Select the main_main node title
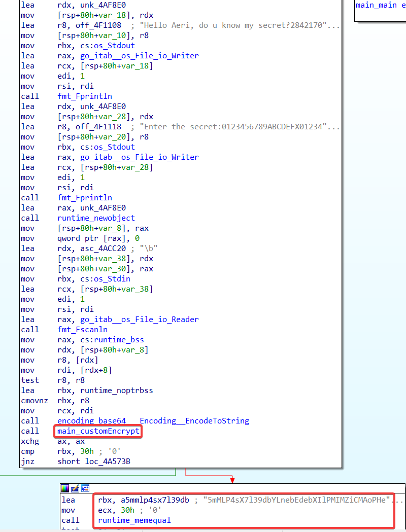The height and width of the screenshot is (532, 406). pos(377,5)
